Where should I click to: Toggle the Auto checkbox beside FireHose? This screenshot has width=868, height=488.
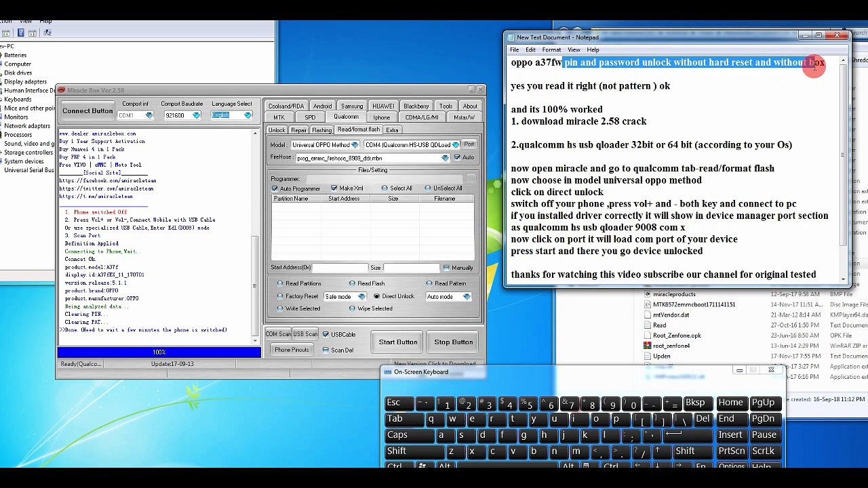tap(457, 157)
